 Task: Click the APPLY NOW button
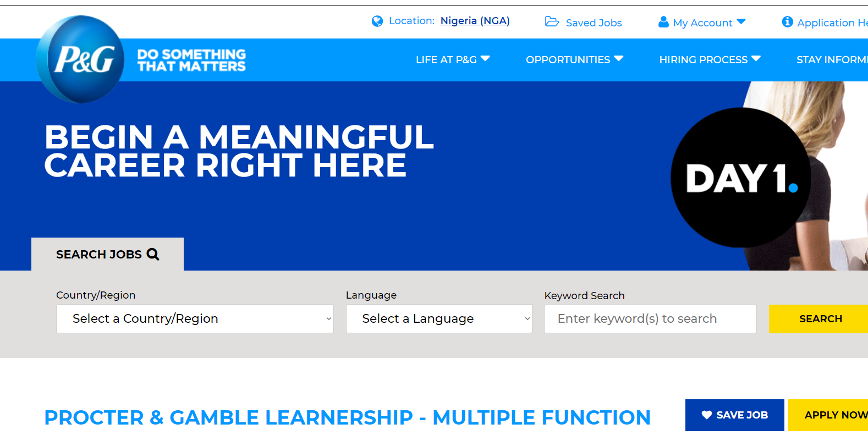(x=828, y=415)
